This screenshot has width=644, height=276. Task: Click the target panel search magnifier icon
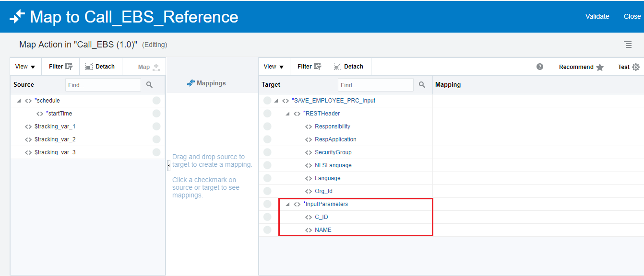click(422, 85)
